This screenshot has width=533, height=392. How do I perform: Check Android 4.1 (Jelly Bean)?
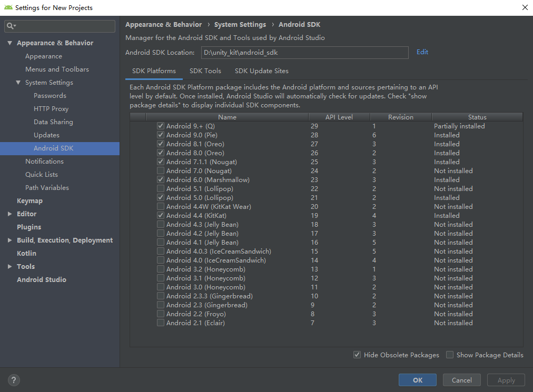tap(161, 242)
